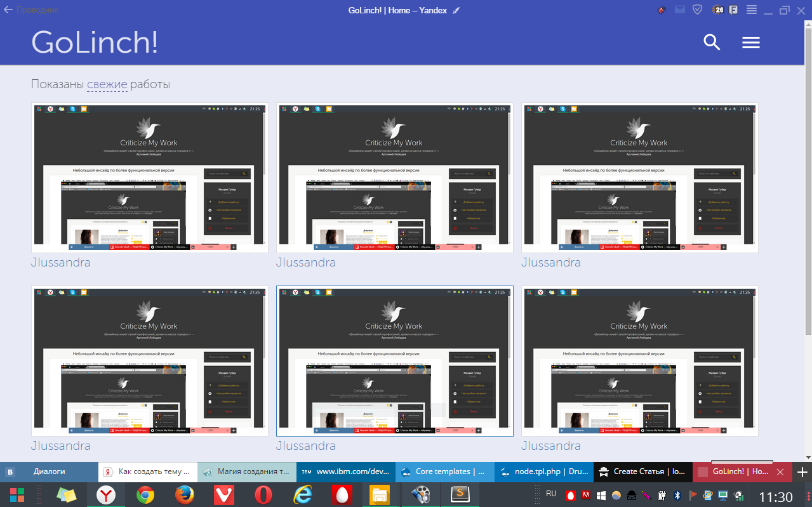This screenshot has width=812, height=507.
Task: Open the mail envelope extension icon
Action: point(679,10)
